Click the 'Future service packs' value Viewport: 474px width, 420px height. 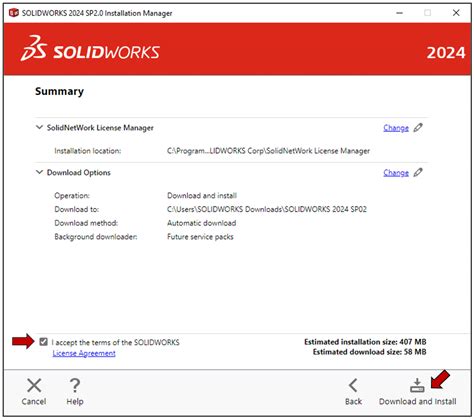click(x=200, y=237)
